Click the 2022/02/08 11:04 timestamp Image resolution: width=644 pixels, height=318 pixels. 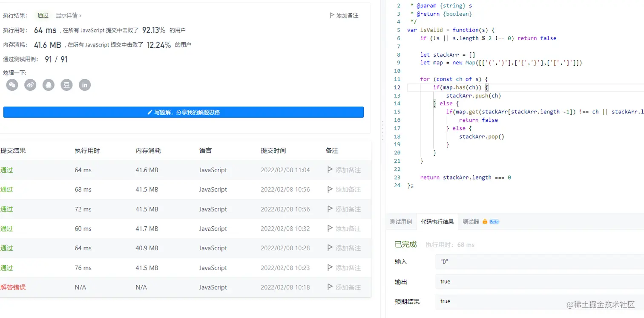coord(285,170)
